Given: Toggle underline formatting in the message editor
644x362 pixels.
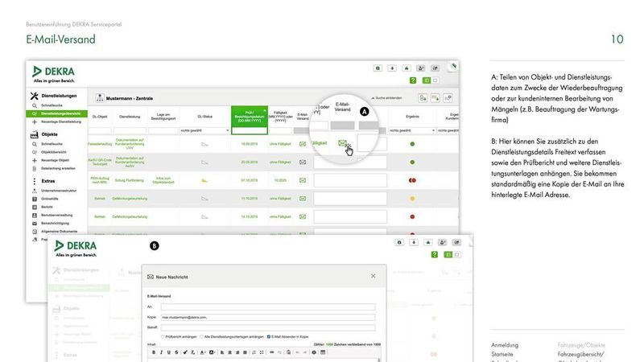Looking at the screenshot, I should click(169, 352).
